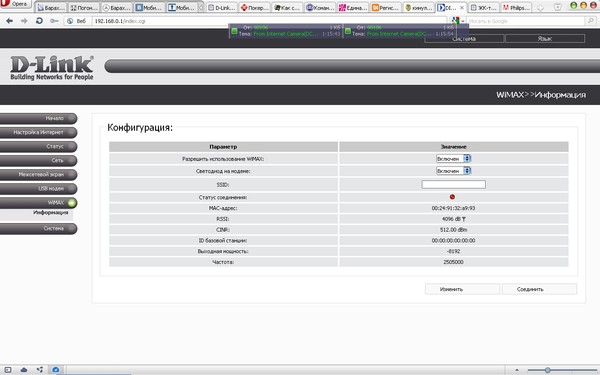
Task: Click the Язык button in top bar
Action: click(x=545, y=39)
